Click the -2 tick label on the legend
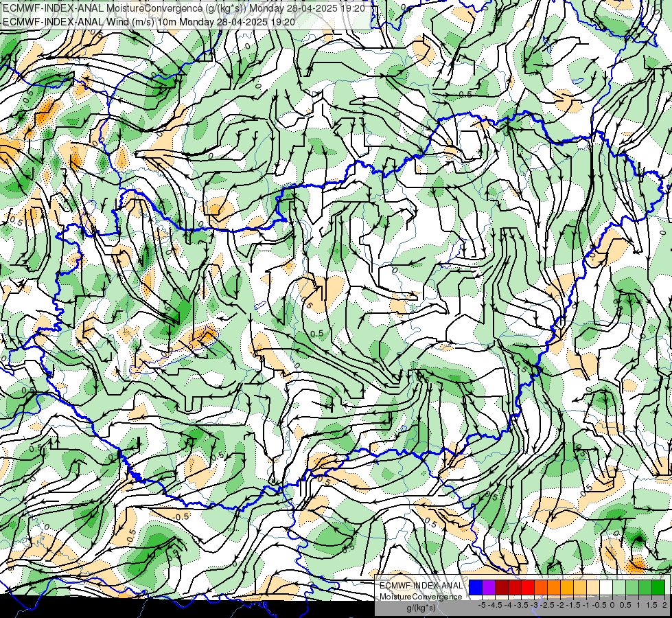The width and height of the screenshot is (672, 618). 561,605
